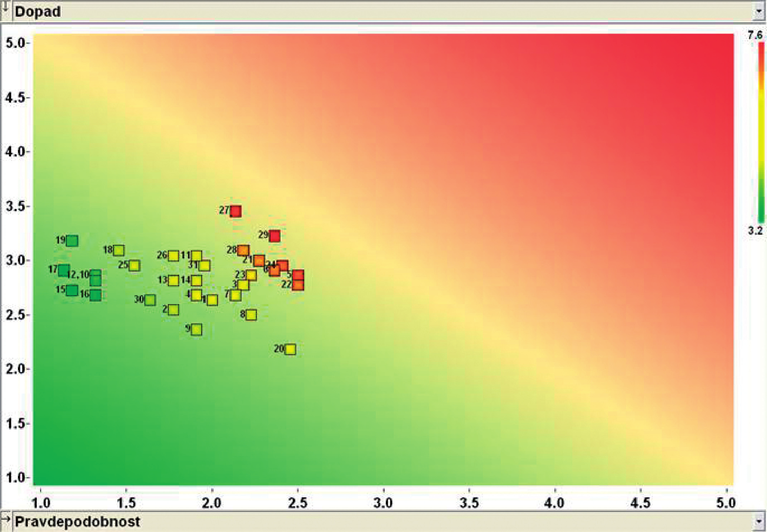Viewport: 767px width, 532px height.
Task: Select the marker labeled 23
Action: [x=251, y=275]
